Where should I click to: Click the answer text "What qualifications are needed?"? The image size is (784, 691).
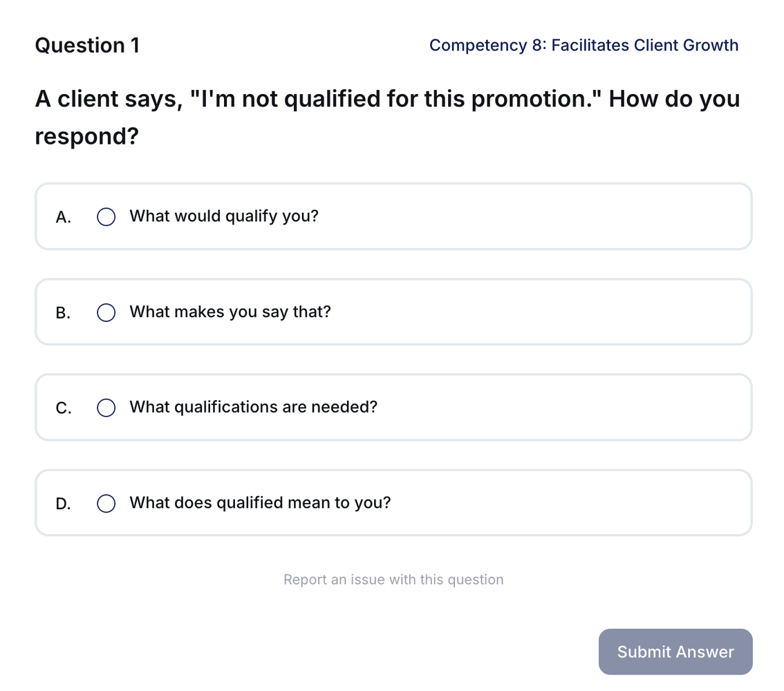(253, 407)
